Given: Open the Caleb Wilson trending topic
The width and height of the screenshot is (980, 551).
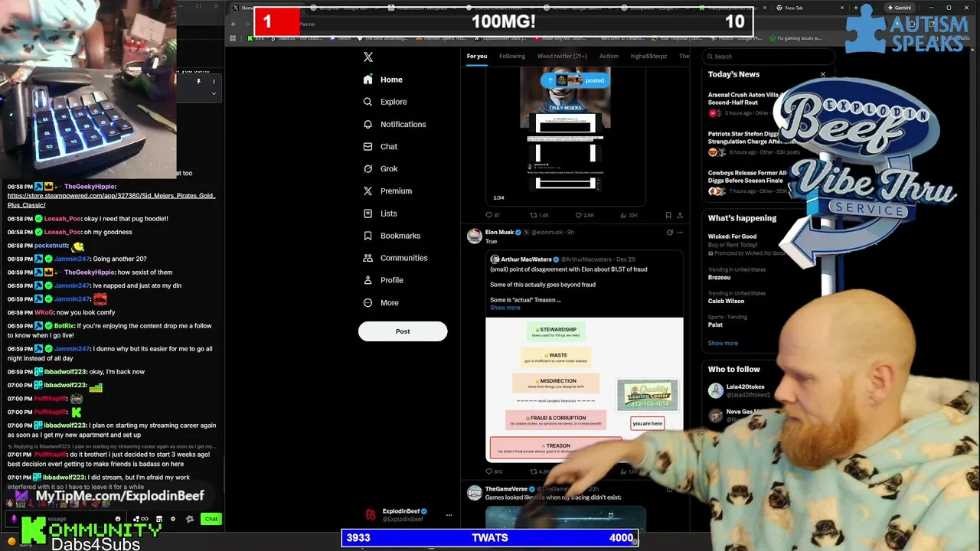Looking at the screenshot, I should pos(737,297).
